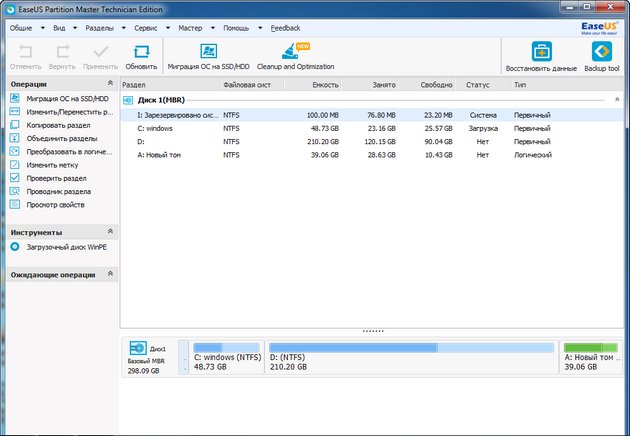Click Проверить раздел operation text
Screen dimensions: 630x436
[x=56, y=178]
